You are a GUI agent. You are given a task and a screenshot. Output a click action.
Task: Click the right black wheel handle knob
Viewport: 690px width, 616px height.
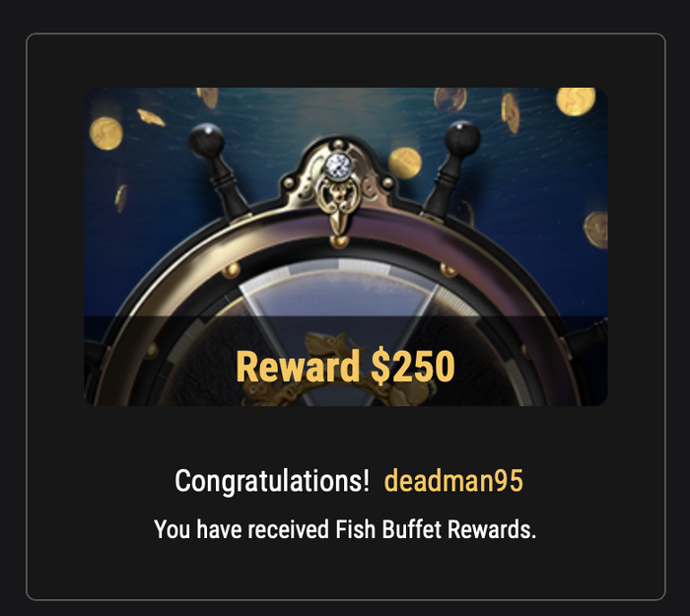tap(462, 137)
